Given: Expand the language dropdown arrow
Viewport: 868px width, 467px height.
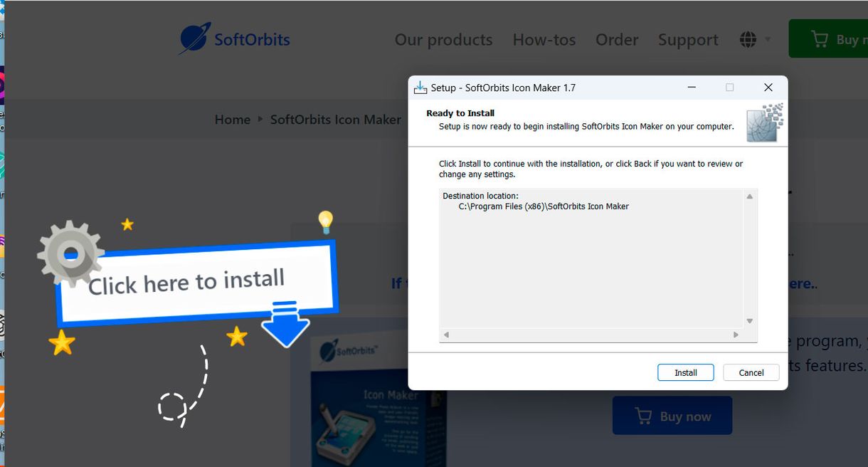Looking at the screenshot, I should 768,39.
